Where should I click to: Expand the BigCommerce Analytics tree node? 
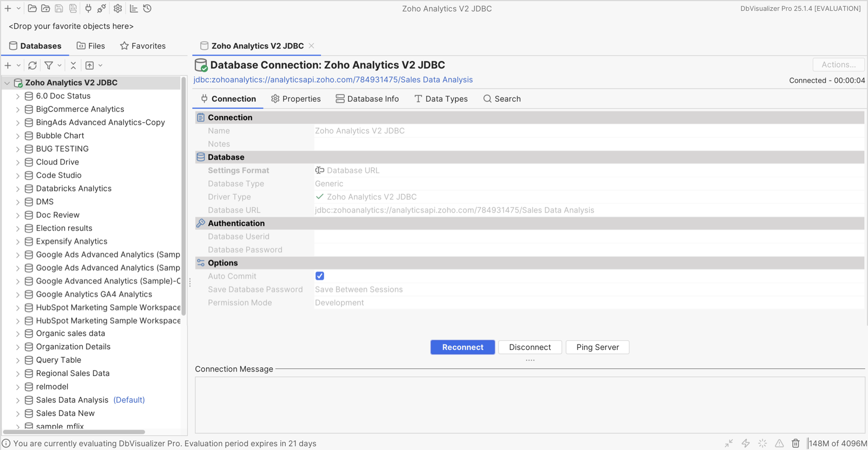pos(18,109)
